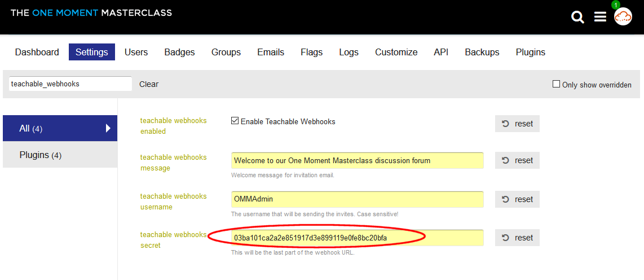The height and width of the screenshot is (280, 644).
Task: Switch to the Groups tab
Action: click(x=226, y=52)
